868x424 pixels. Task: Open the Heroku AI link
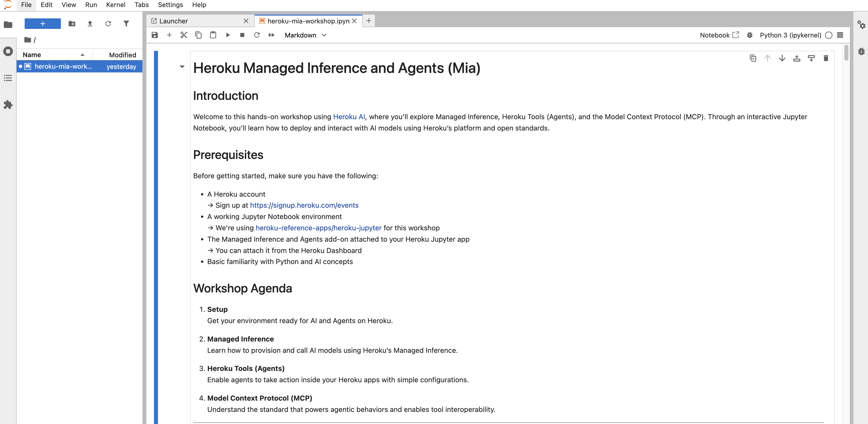pos(349,116)
